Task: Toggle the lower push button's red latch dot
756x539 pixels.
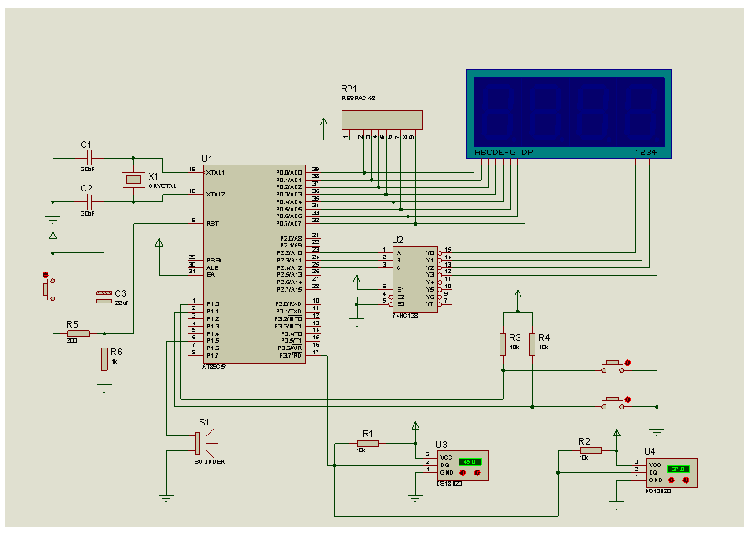Action: click(x=627, y=399)
